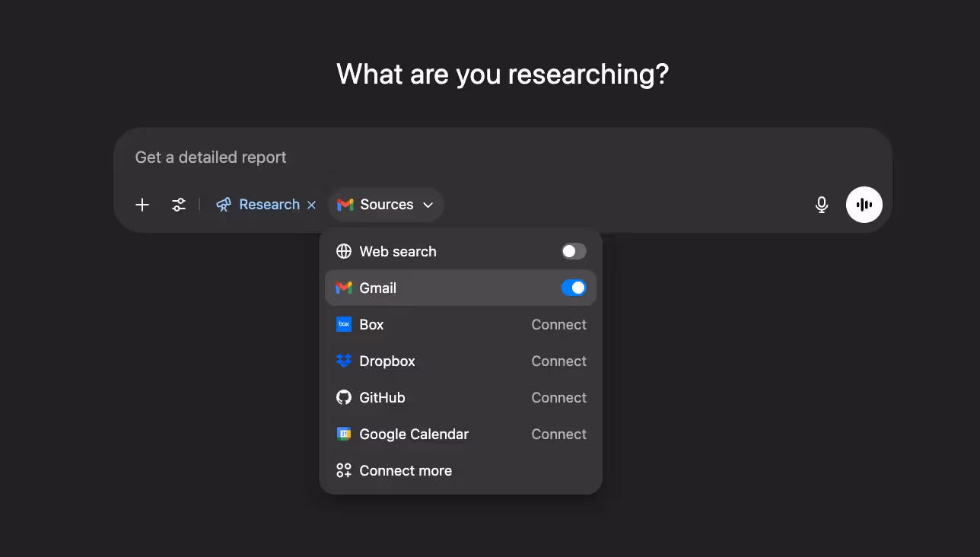This screenshot has height=557, width=980.
Task: Click the Connect more grid icon
Action: [x=344, y=470]
